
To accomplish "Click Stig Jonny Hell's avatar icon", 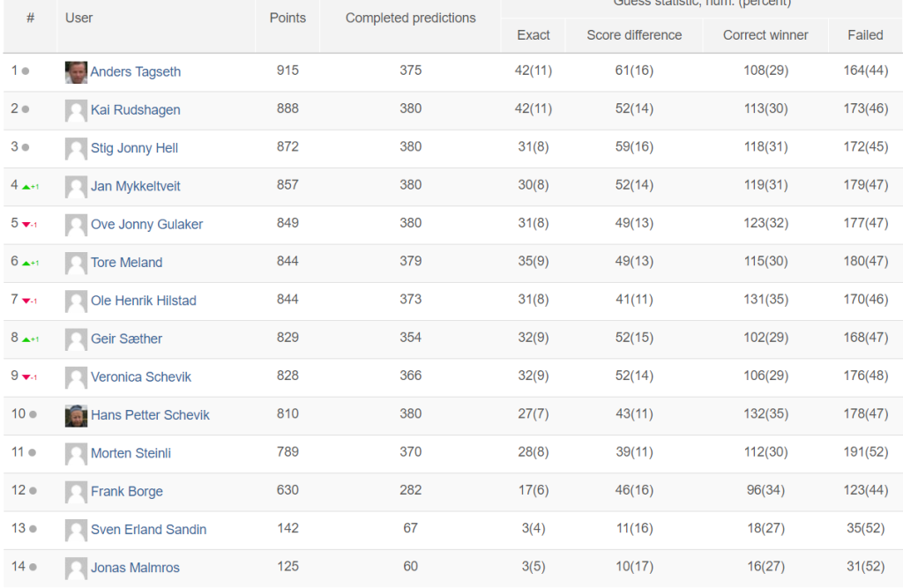I will [76, 148].
